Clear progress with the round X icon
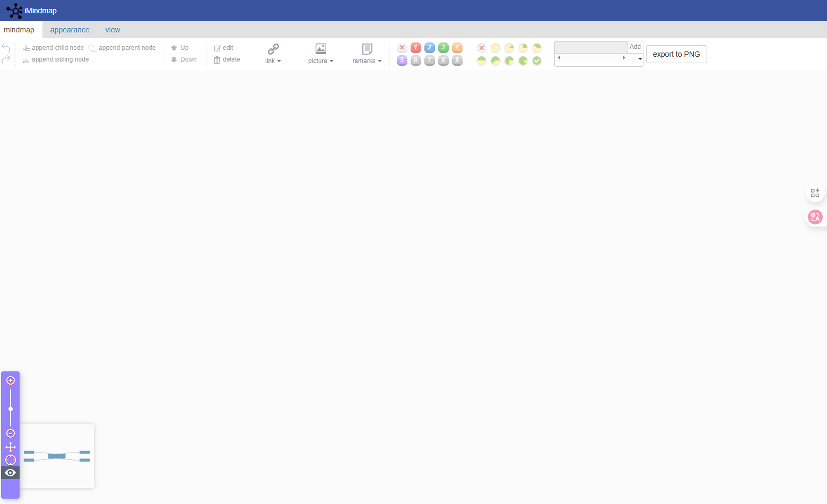 [x=482, y=48]
